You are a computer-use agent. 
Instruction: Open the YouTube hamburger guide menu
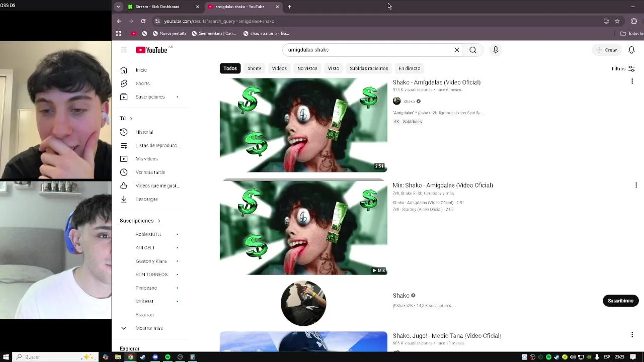(x=124, y=50)
